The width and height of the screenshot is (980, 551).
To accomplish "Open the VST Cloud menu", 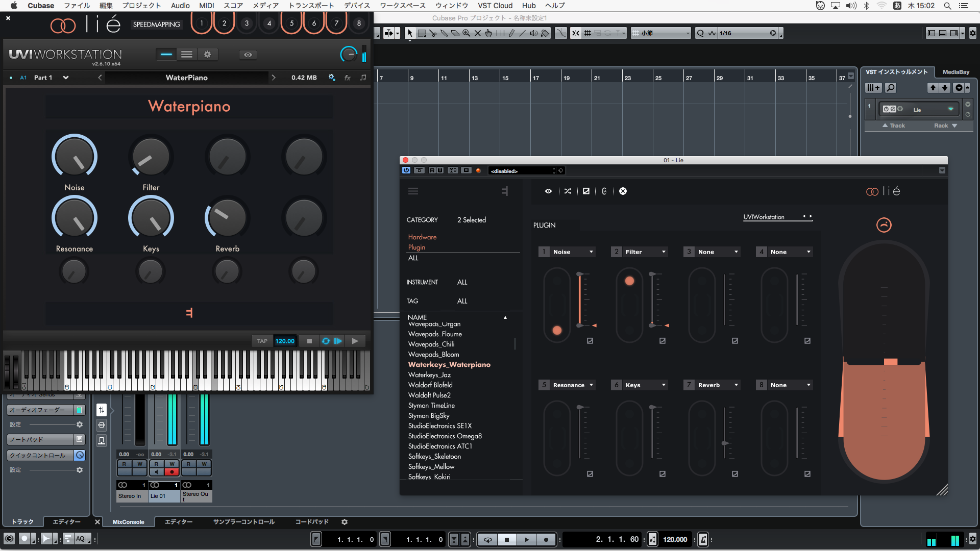I will coord(495,6).
